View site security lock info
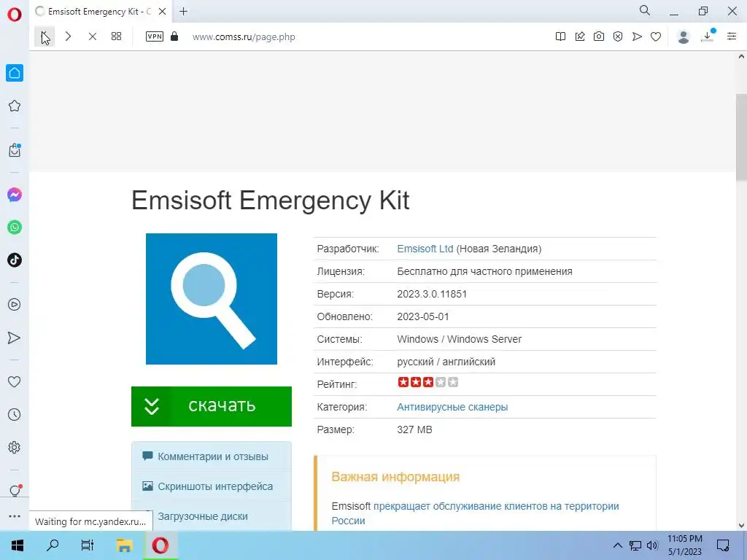This screenshot has height=560, width=747. [x=174, y=36]
